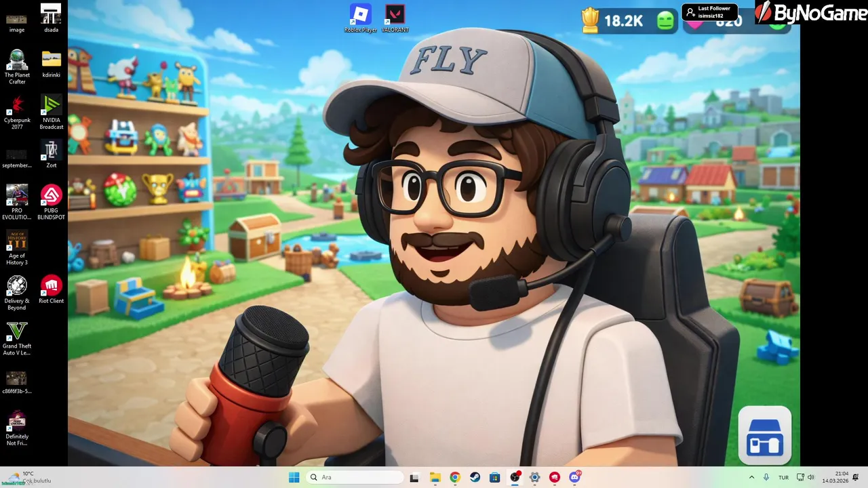Open the notifications bell icon
The image size is (868, 488).
[x=856, y=477]
